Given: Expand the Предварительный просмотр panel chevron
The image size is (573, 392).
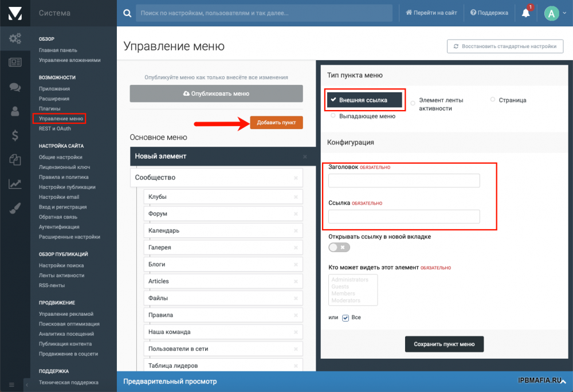Looking at the screenshot, I should point(563,382).
